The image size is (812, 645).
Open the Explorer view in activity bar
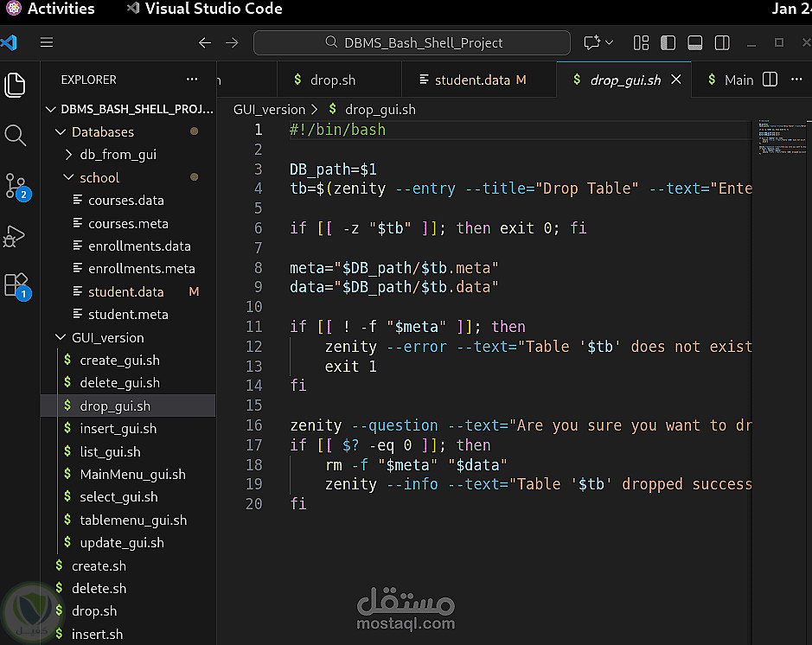pos(16,85)
